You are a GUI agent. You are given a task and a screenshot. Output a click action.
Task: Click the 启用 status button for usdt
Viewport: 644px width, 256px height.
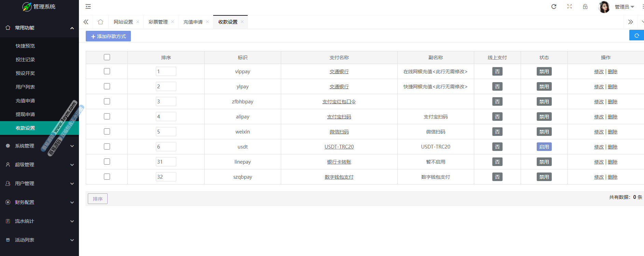[544, 147]
